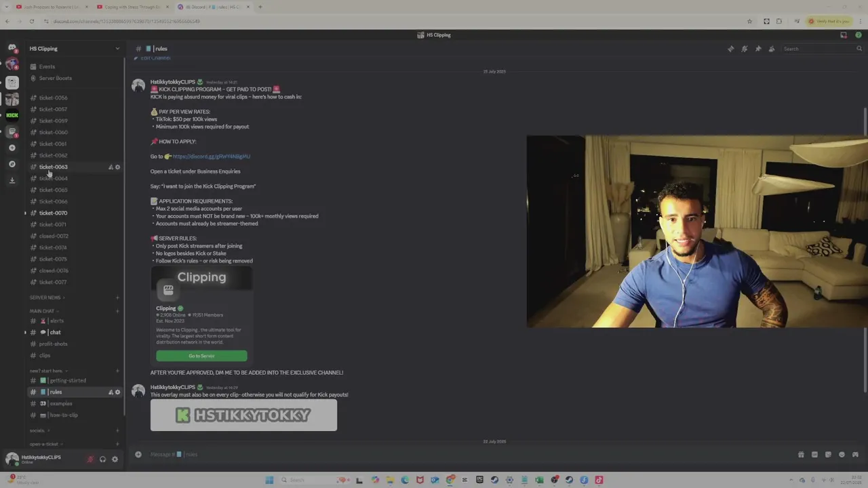Toggle deafen headphones in user panel
This screenshot has height=488, width=868.
point(102,459)
